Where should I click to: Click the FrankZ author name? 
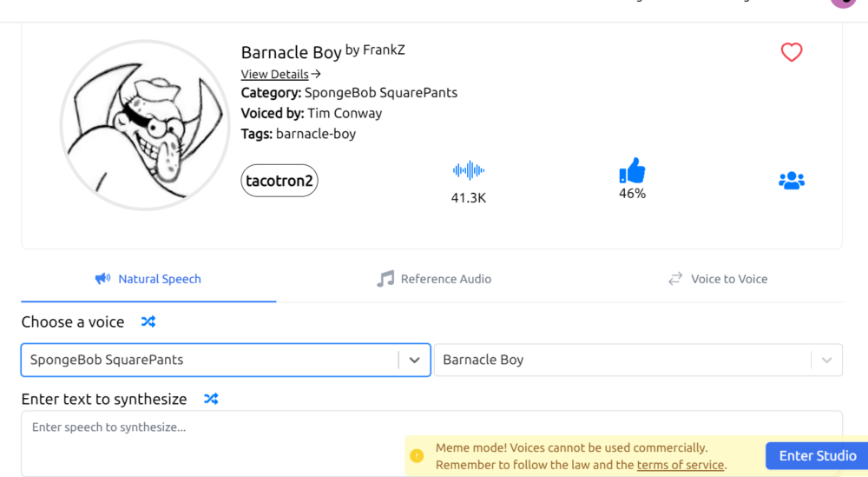click(383, 50)
